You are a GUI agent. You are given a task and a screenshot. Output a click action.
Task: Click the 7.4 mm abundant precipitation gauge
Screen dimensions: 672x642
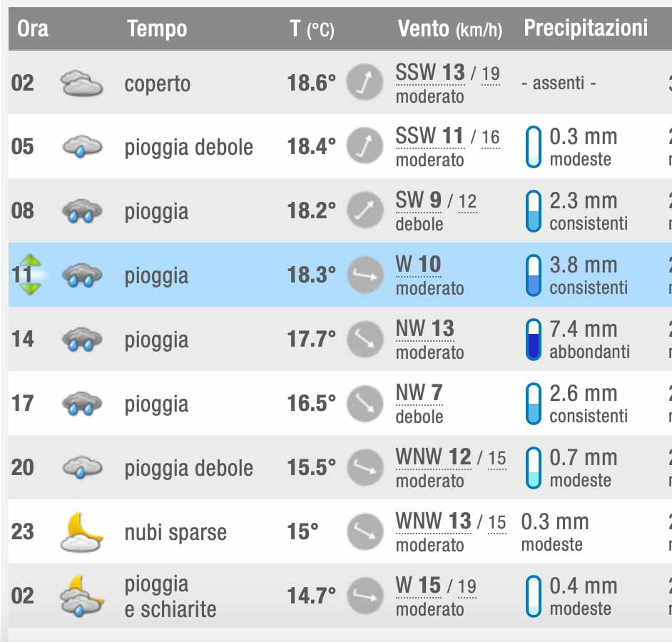tap(534, 339)
